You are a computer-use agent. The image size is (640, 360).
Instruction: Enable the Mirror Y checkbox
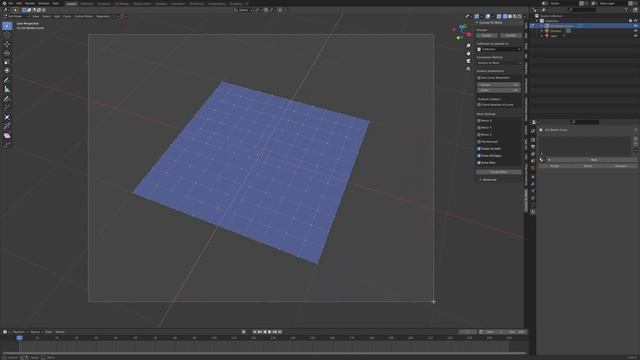coord(479,128)
